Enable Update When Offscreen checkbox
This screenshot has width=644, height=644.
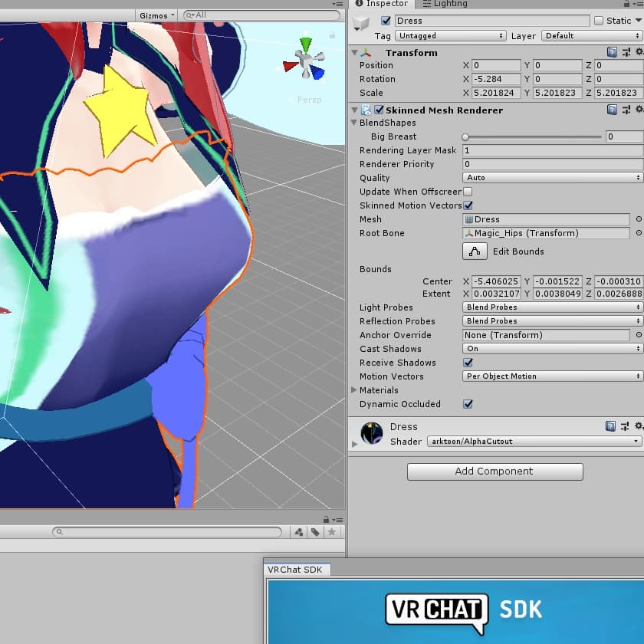[468, 192]
